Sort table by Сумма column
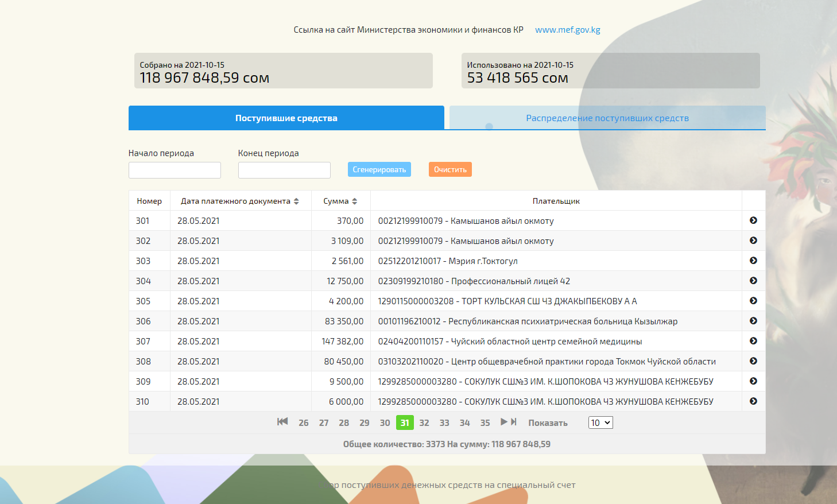837x504 pixels. pyautogui.click(x=354, y=201)
